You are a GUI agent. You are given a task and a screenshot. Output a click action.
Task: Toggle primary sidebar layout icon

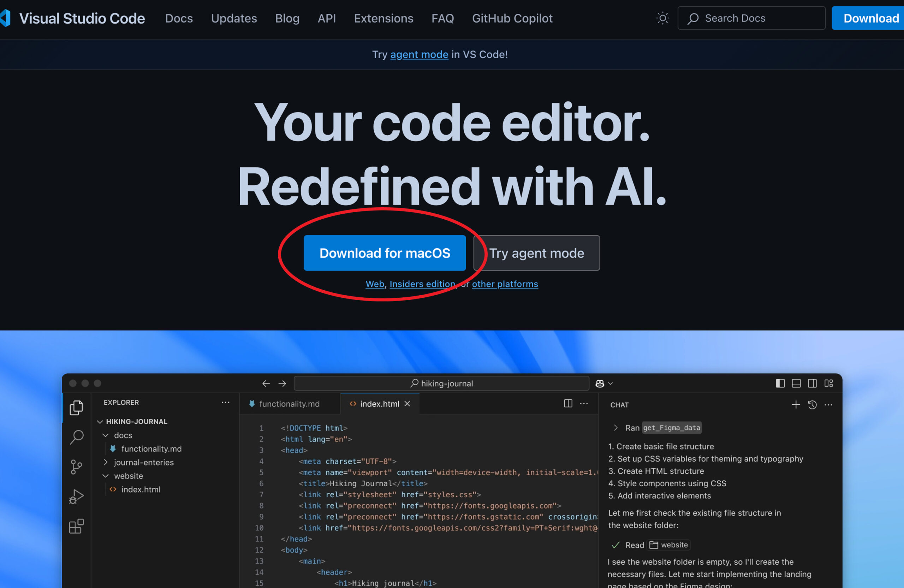coord(780,383)
